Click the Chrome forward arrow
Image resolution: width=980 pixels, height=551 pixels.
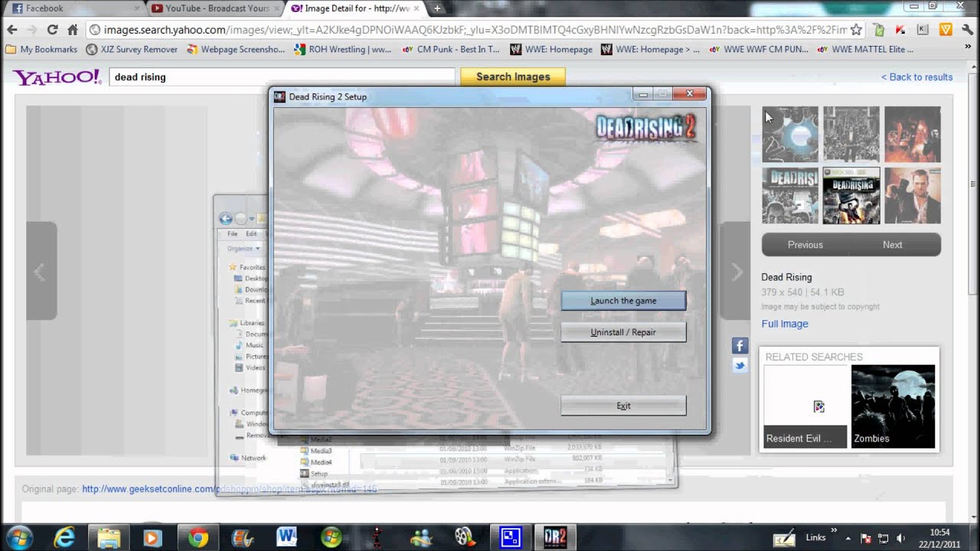(x=32, y=30)
